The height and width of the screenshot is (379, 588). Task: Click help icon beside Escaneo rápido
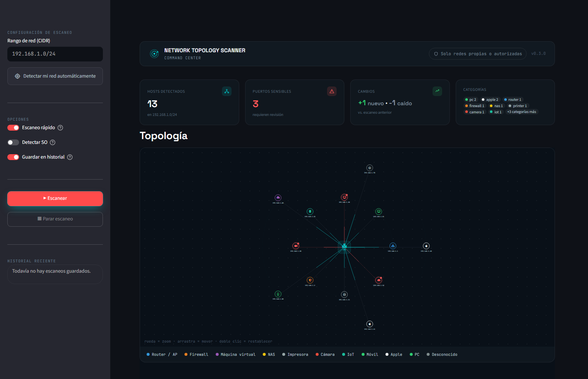click(x=60, y=128)
